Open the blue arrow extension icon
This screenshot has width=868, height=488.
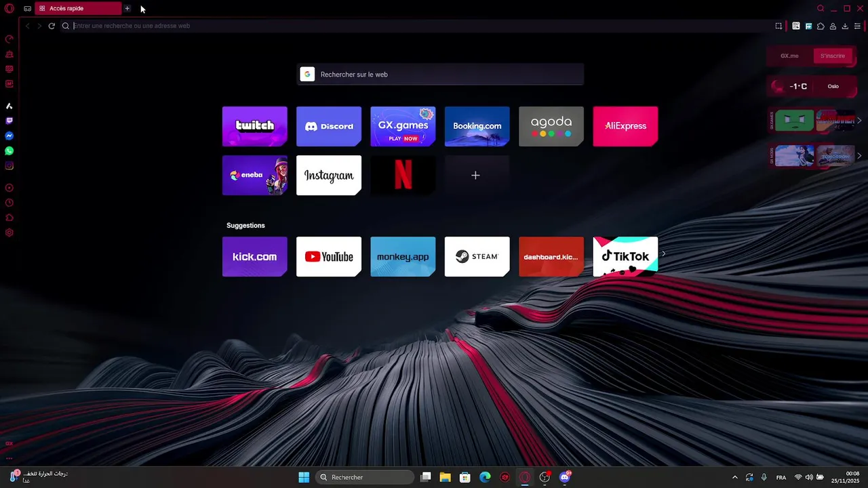808,26
